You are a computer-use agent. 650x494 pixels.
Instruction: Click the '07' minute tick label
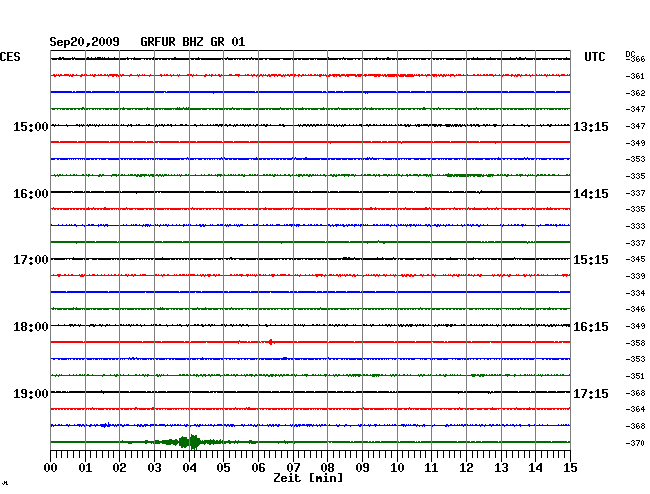pyautogui.click(x=293, y=468)
